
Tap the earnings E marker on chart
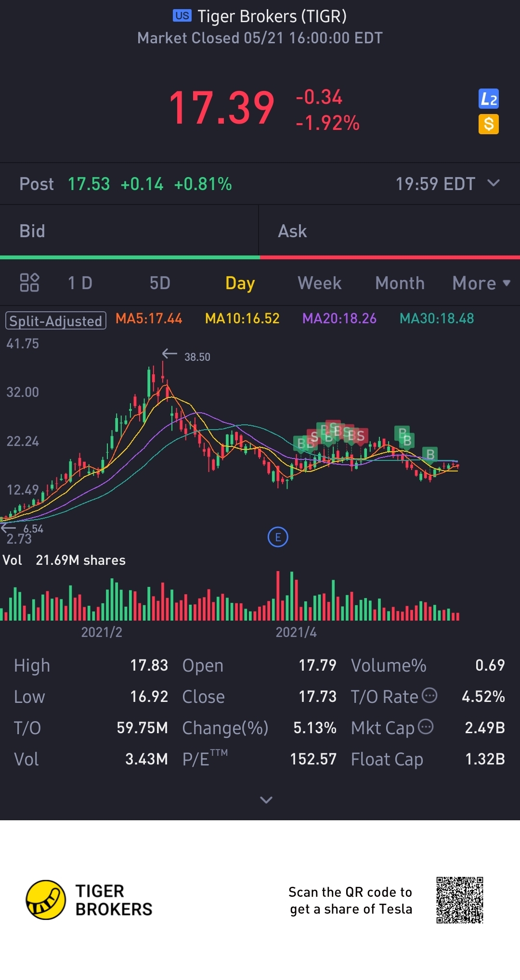point(278,537)
